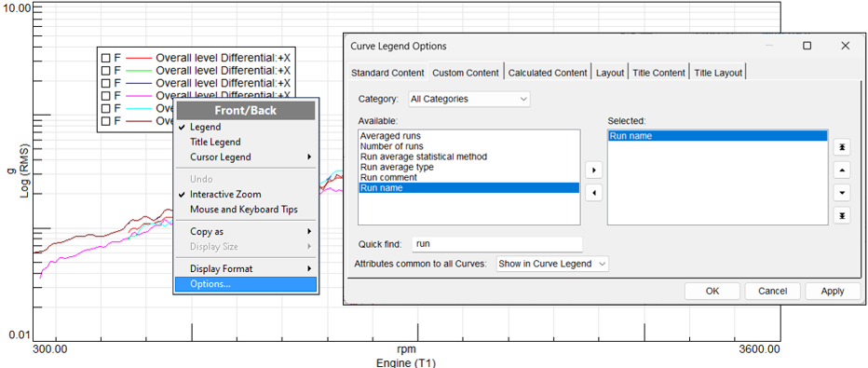Click the Apply button

coord(833,291)
